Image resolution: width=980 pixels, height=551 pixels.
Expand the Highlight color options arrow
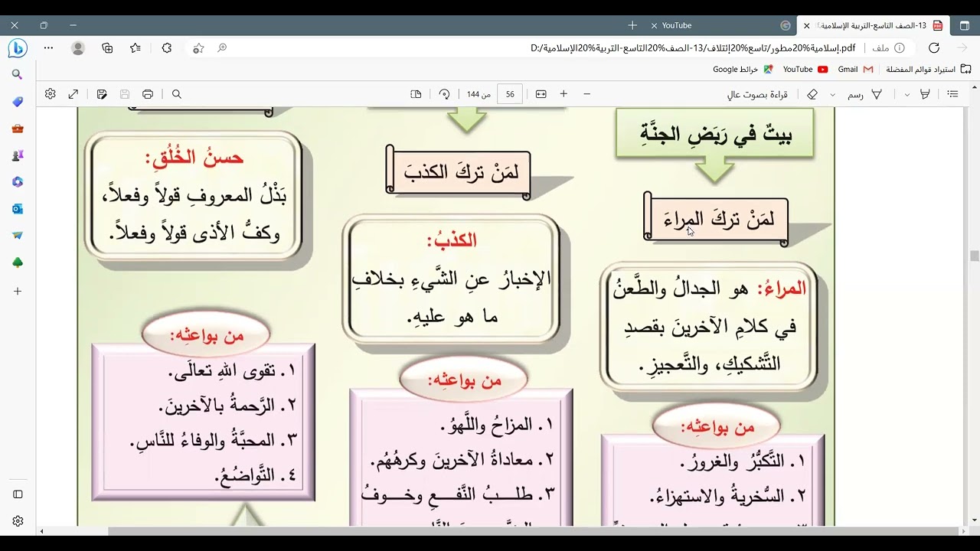[907, 94]
